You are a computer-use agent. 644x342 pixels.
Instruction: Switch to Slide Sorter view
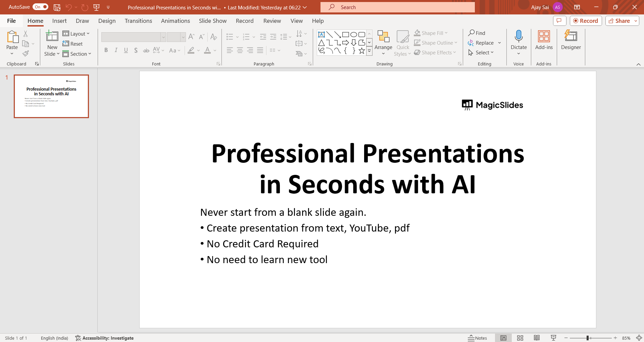[x=520, y=338]
